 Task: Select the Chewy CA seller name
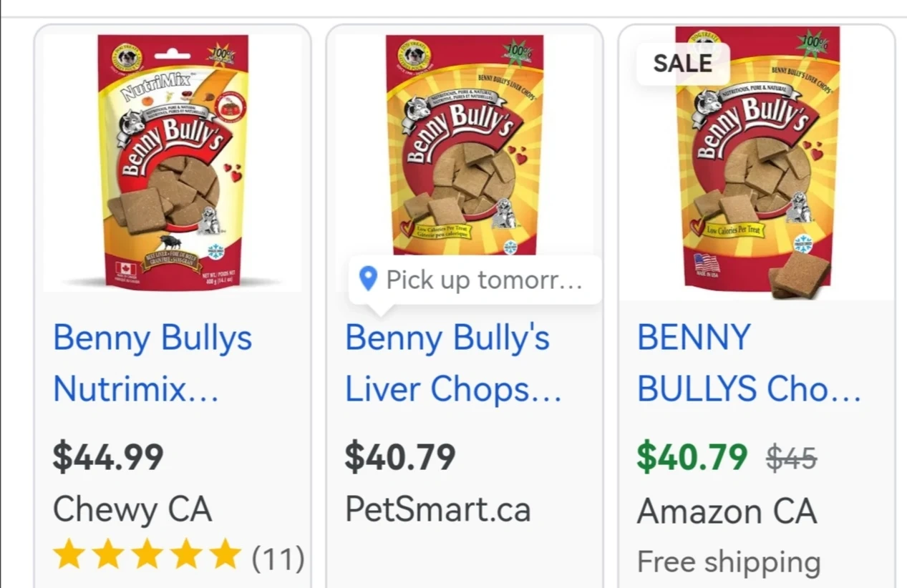(132, 509)
